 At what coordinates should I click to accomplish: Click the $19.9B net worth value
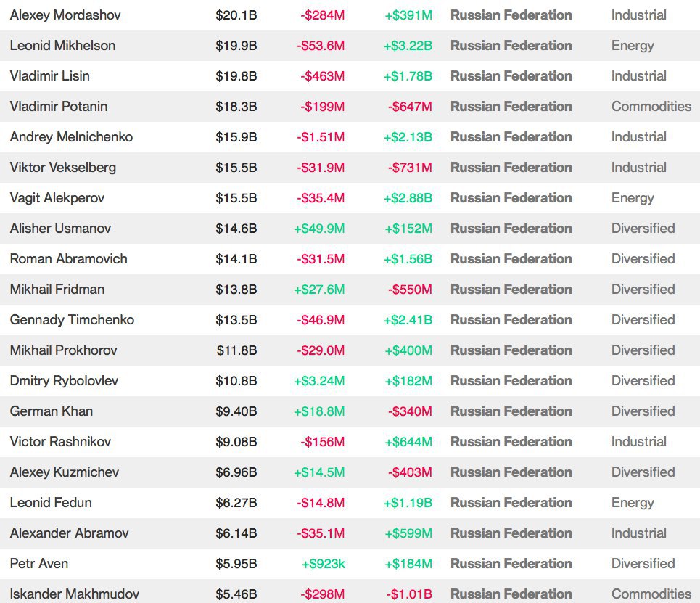pyautogui.click(x=236, y=46)
